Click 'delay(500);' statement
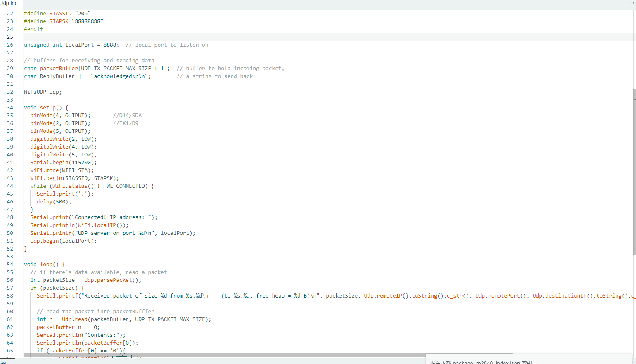 (x=54, y=202)
